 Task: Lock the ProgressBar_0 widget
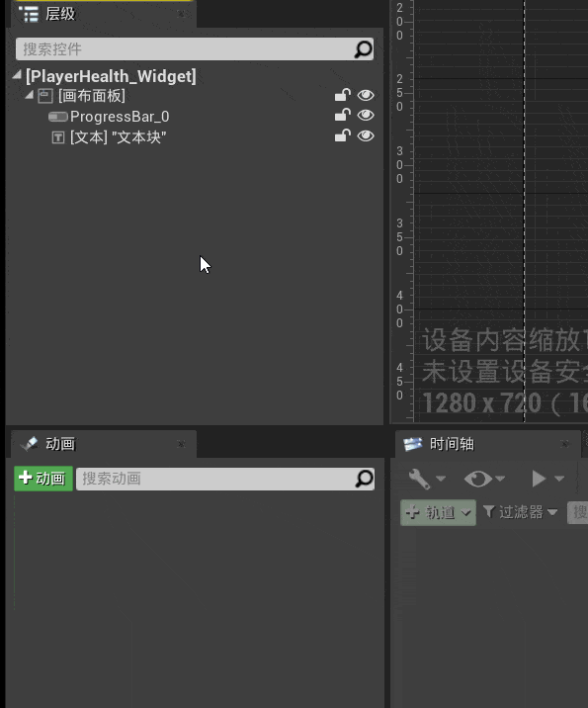tap(343, 115)
